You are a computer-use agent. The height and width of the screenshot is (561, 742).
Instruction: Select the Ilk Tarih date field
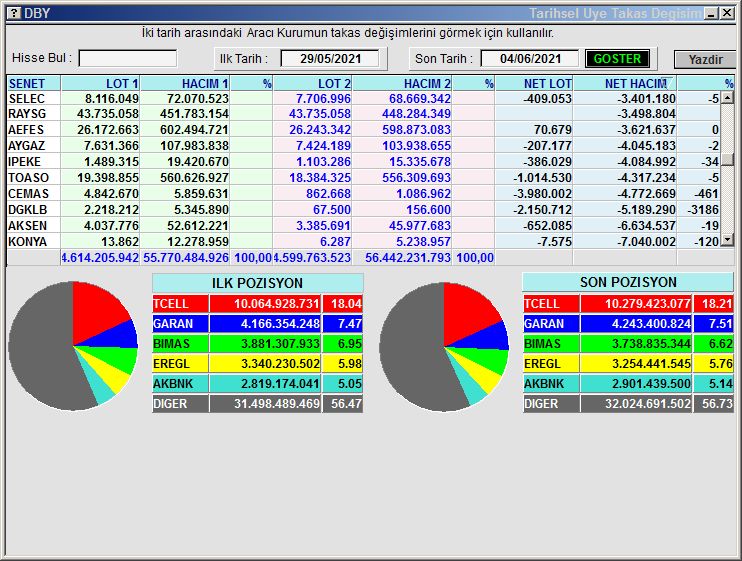point(330,59)
